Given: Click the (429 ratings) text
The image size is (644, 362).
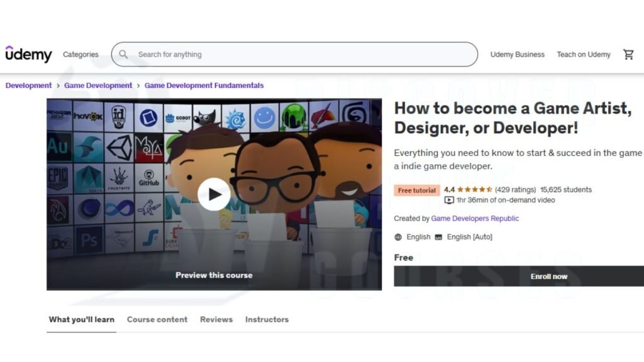Looking at the screenshot, I should pyautogui.click(x=516, y=190).
